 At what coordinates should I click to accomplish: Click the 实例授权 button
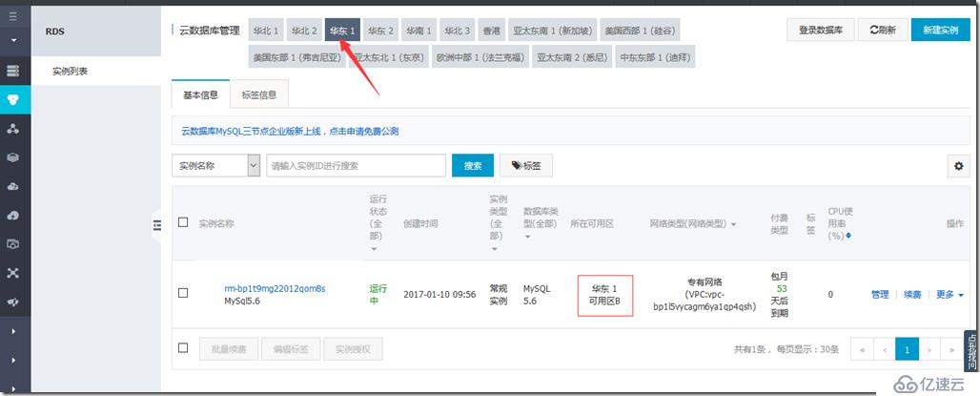[x=353, y=349]
